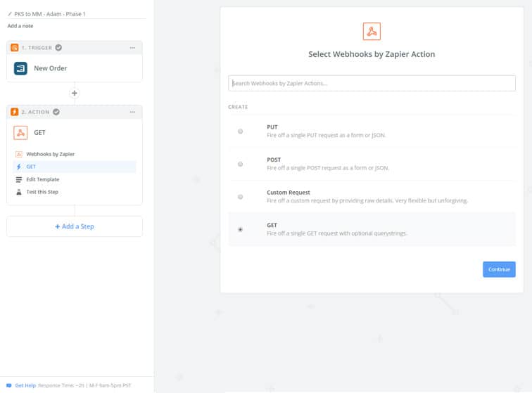
Task: Select the GET radio button
Action: tap(241, 229)
